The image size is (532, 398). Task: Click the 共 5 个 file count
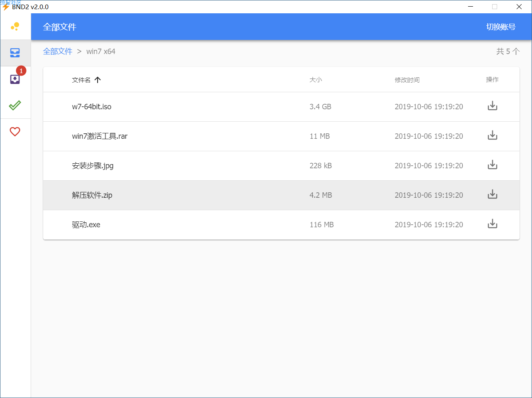(x=507, y=52)
